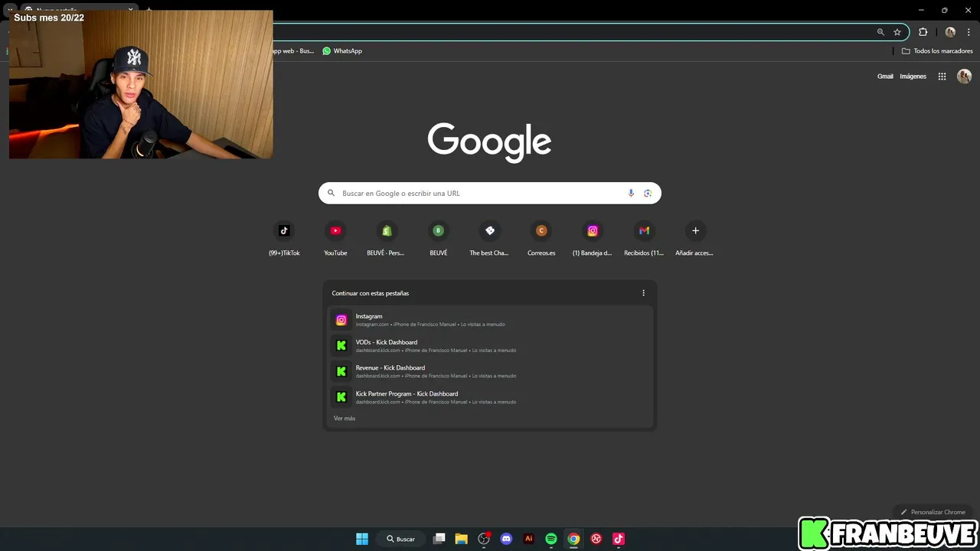The width and height of the screenshot is (980, 551).
Task: Open the BEUVÉ - Pers... Shopify shortcut
Action: click(387, 239)
